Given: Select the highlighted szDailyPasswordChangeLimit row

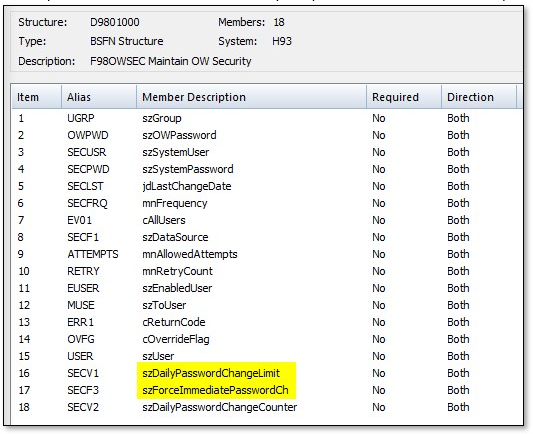Looking at the screenshot, I should (267, 373).
